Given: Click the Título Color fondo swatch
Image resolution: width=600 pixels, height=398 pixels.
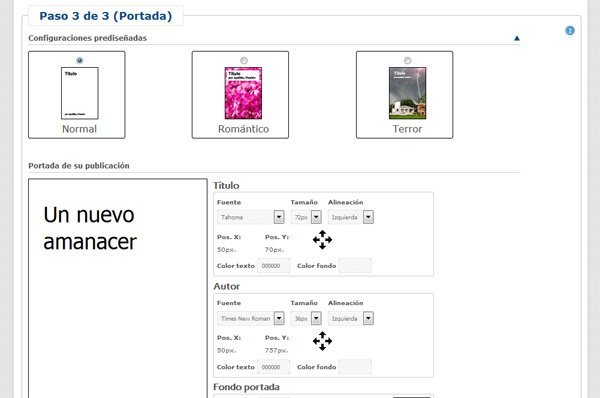Looking at the screenshot, I should coord(355,266).
